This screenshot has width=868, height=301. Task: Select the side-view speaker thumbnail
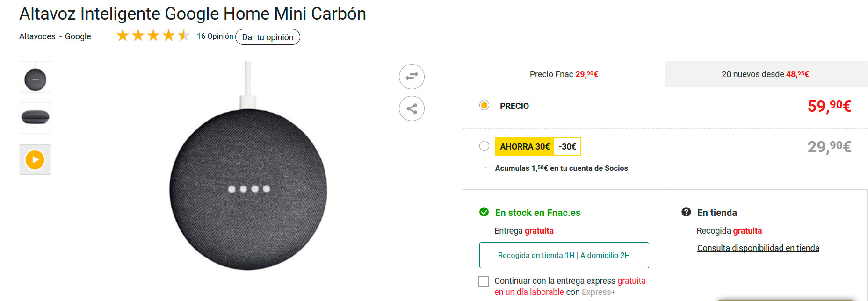coord(35,117)
